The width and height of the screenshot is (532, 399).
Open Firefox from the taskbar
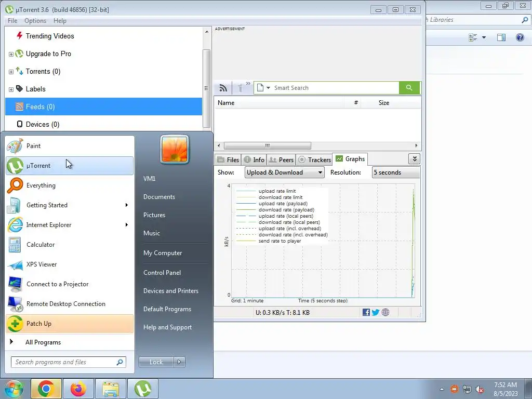tap(78, 389)
